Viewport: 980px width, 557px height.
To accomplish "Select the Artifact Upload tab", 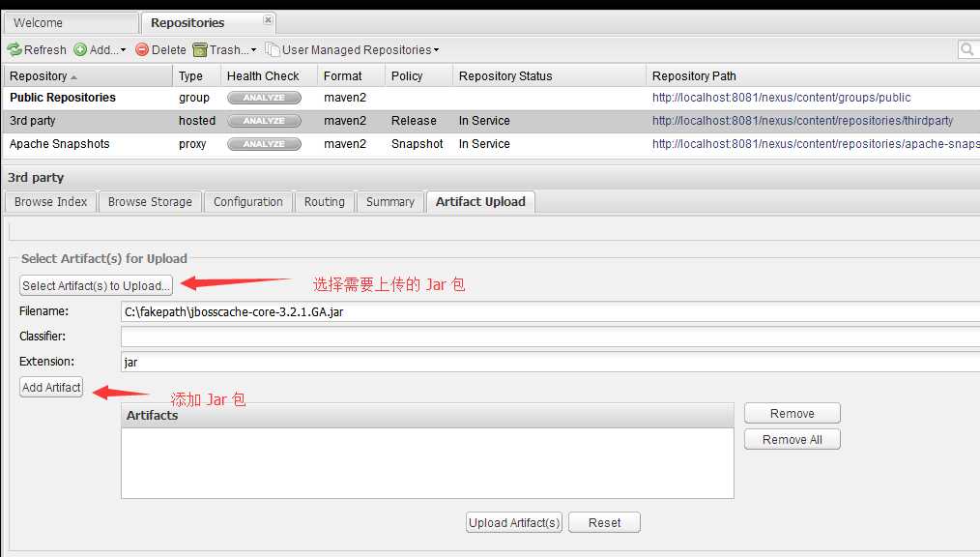I will (x=480, y=202).
